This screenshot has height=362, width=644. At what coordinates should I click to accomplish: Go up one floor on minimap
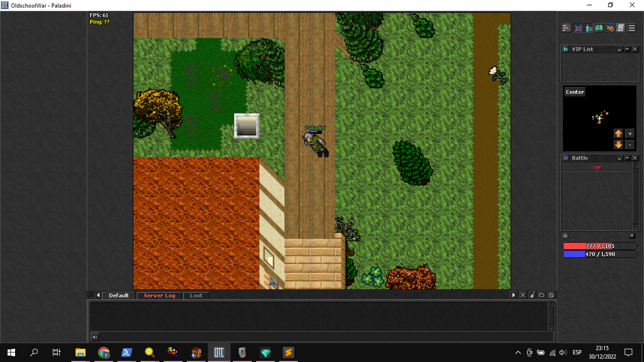click(x=618, y=133)
